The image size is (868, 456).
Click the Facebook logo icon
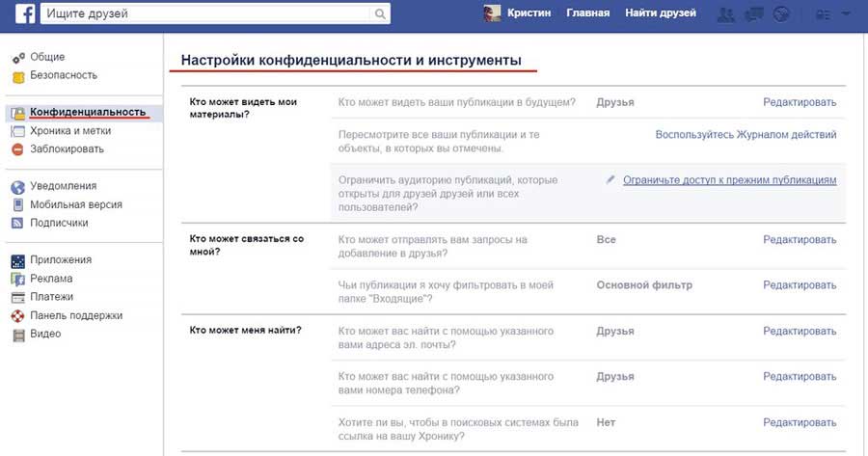click(x=25, y=13)
